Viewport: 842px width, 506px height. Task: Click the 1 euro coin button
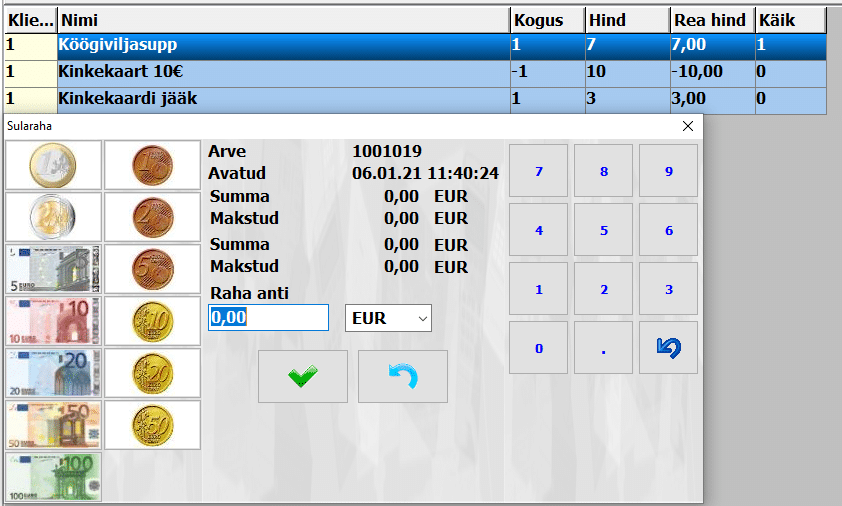pos(54,164)
